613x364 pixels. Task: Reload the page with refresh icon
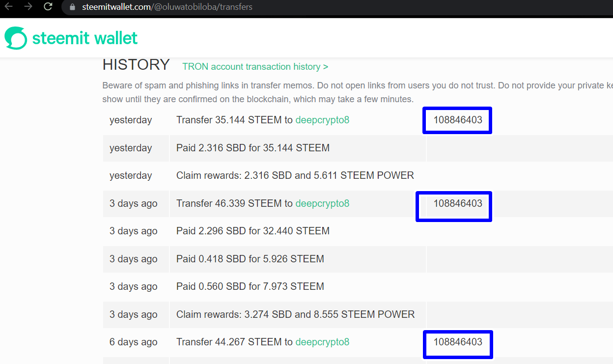pos(48,7)
